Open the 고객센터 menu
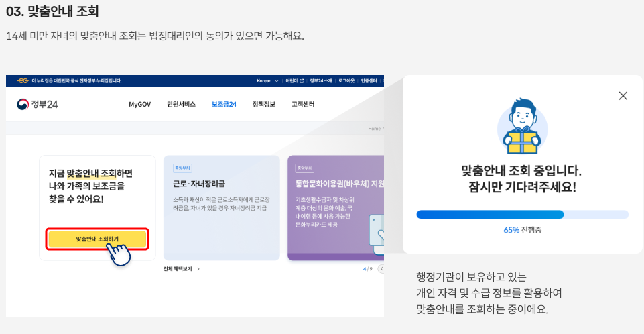The width and height of the screenshot is (644, 334). tap(303, 105)
